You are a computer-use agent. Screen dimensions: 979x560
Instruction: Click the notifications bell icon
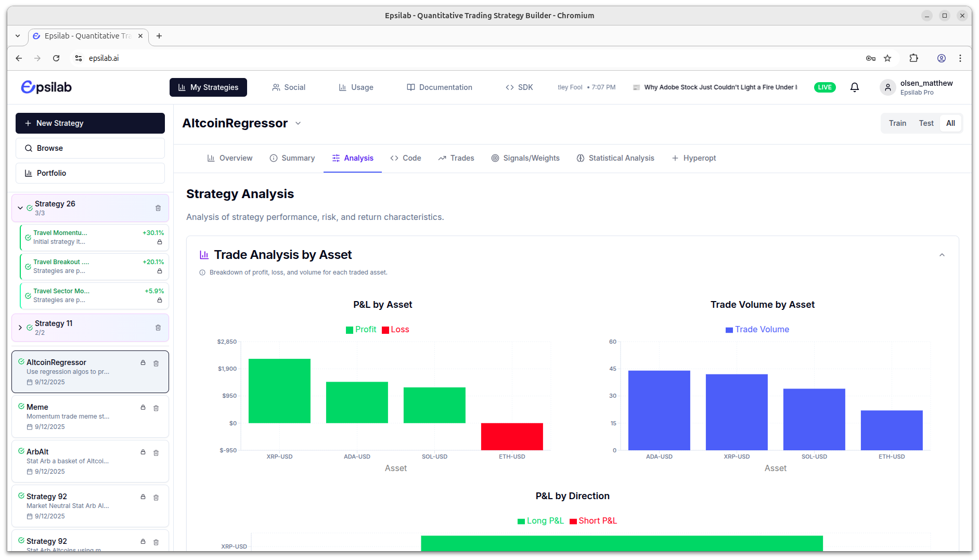(x=854, y=87)
